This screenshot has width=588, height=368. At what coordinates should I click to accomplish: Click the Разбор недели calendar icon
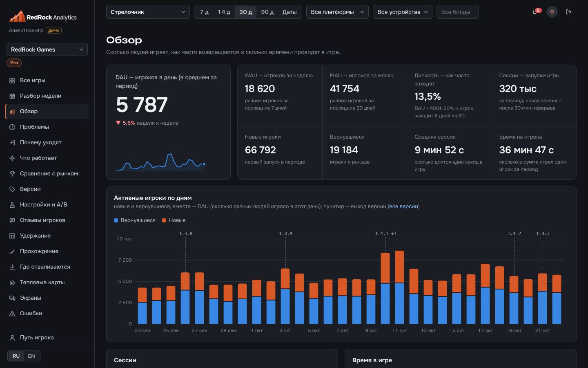pos(12,96)
